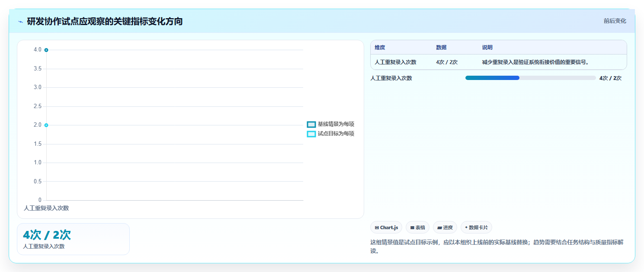Click the 1.5 y-axis tick label

tap(38, 144)
